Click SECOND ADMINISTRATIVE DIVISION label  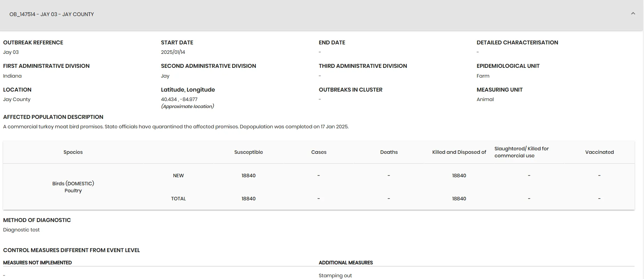tap(209, 66)
